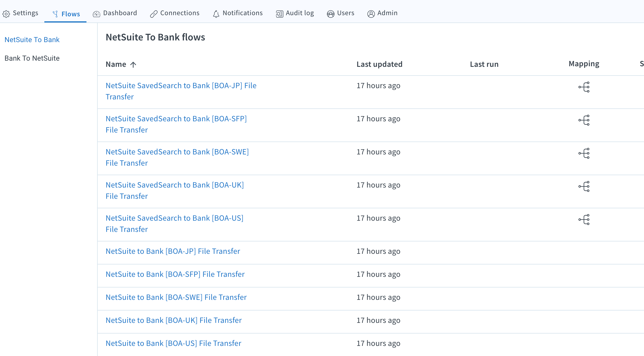This screenshot has height=356, width=644.
Task: Open NetSuite SavedSearch to Bank [BOA-US] flow
Action: click(175, 223)
